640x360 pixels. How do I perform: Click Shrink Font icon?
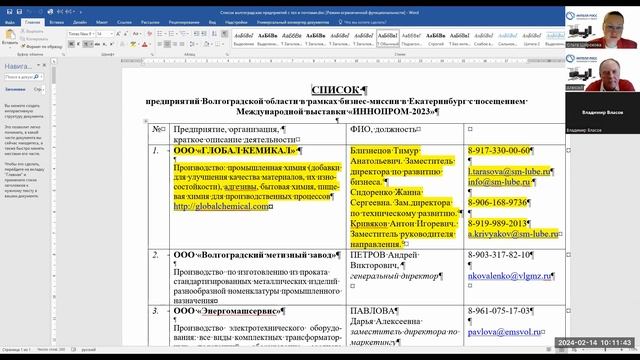coord(126,34)
